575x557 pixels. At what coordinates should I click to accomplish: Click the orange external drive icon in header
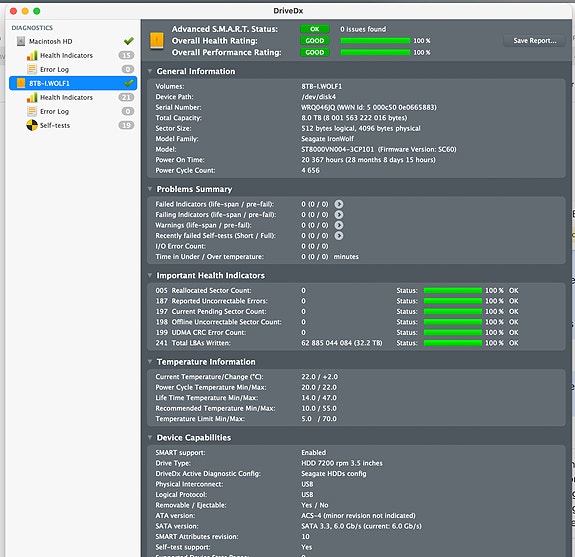coord(157,41)
